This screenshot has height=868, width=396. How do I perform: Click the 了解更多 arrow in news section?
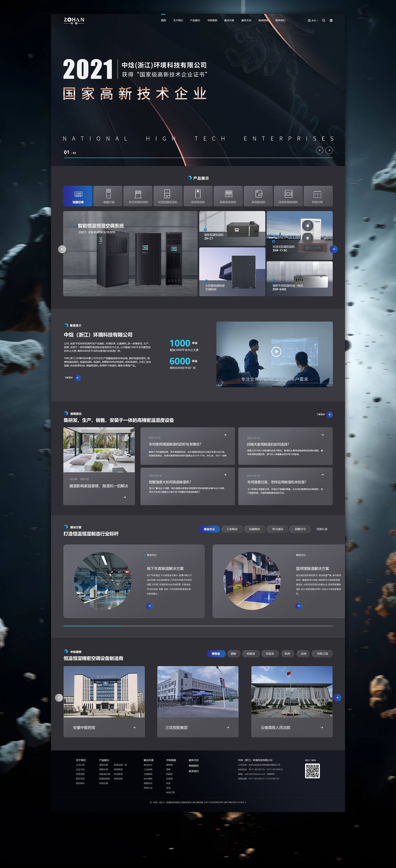pyautogui.click(x=329, y=414)
